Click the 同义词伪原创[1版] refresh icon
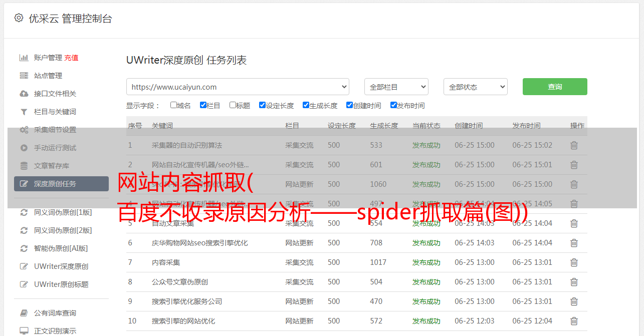The image size is (644, 336). [24, 212]
